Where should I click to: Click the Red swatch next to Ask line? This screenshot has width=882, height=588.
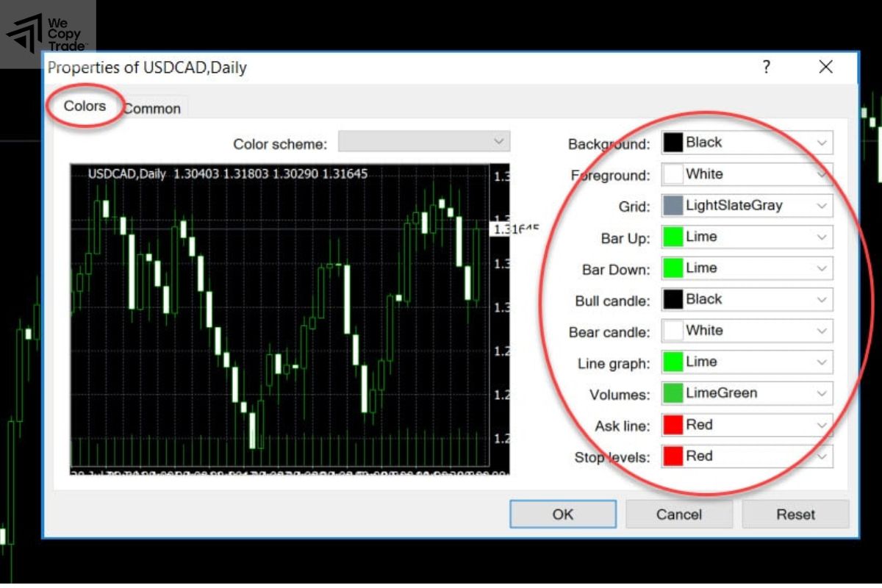pyautogui.click(x=673, y=425)
